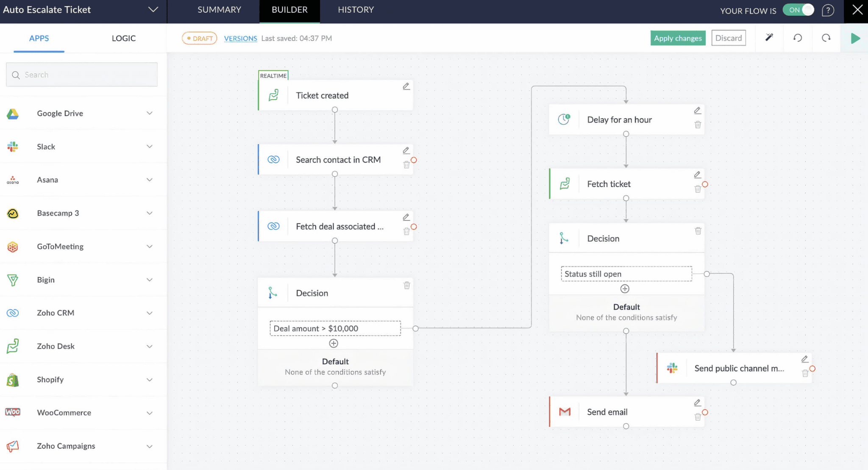Run the flow with the green play icon
This screenshot has width=868, height=470.
tap(855, 38)
